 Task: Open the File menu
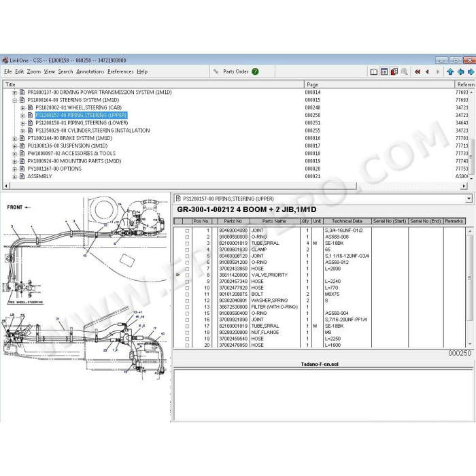[8, 71]
